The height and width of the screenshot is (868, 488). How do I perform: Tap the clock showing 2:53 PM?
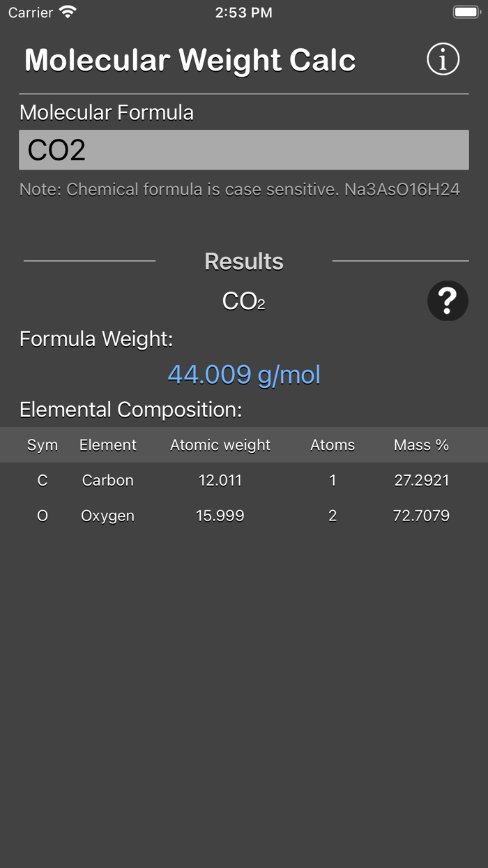244,12
